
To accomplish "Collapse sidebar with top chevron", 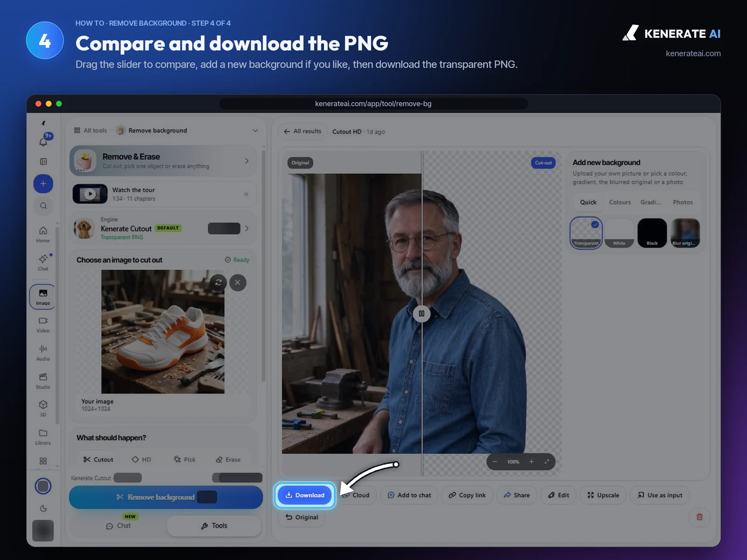I will tap(43, 123).
